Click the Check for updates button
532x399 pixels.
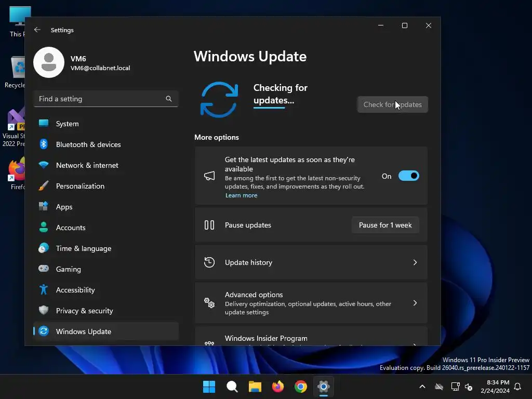point(393,104)
